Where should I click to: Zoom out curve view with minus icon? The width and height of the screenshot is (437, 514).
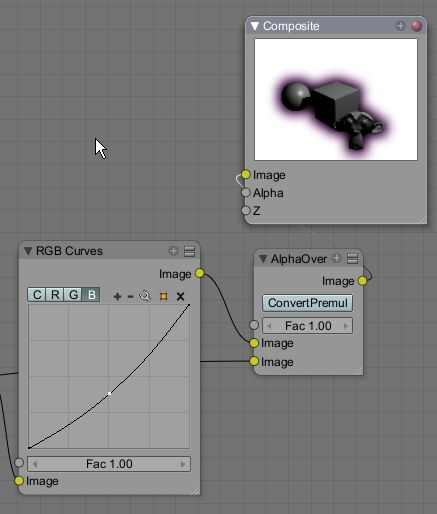[x=131, y=296]
